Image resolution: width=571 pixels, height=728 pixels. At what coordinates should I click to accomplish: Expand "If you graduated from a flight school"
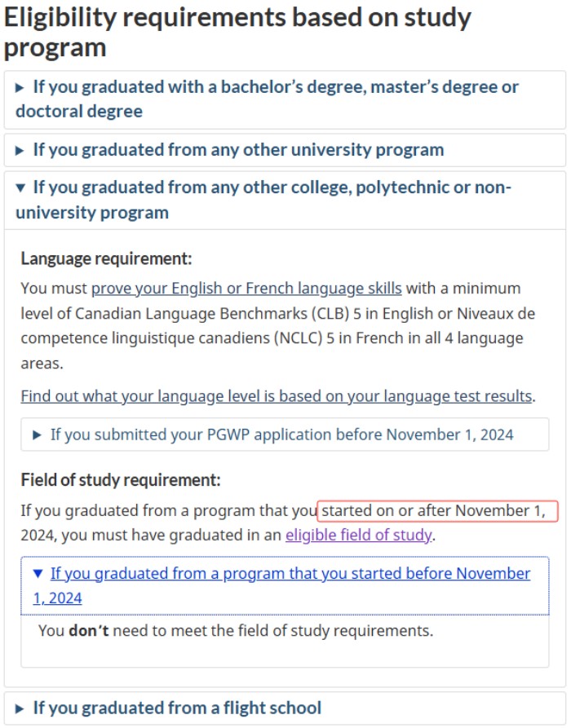(x=177, y=708)
